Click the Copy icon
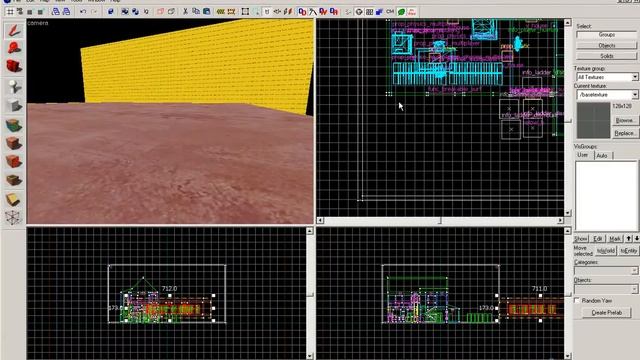 tap(196, 12)
